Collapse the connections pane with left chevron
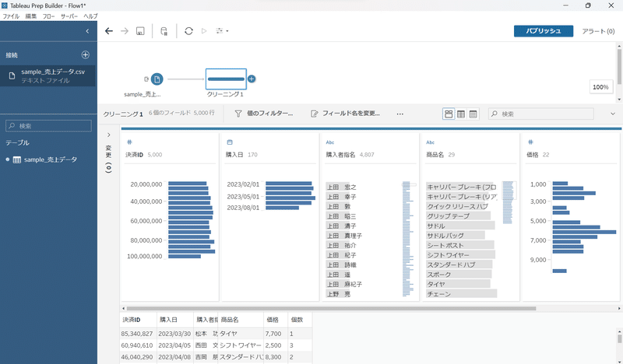 pyautogui.click(x=87, y=31)
